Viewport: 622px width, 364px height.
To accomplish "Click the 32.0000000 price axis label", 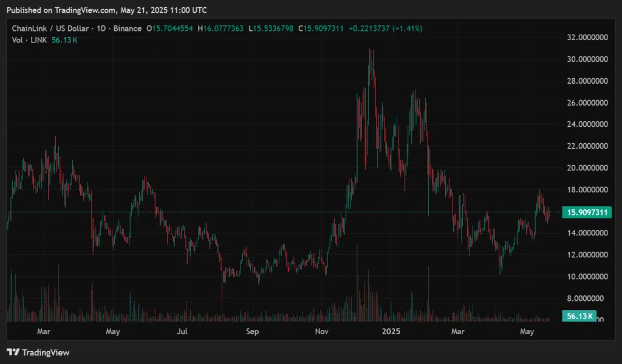I will pyautogui.click(x=587, y=38).
